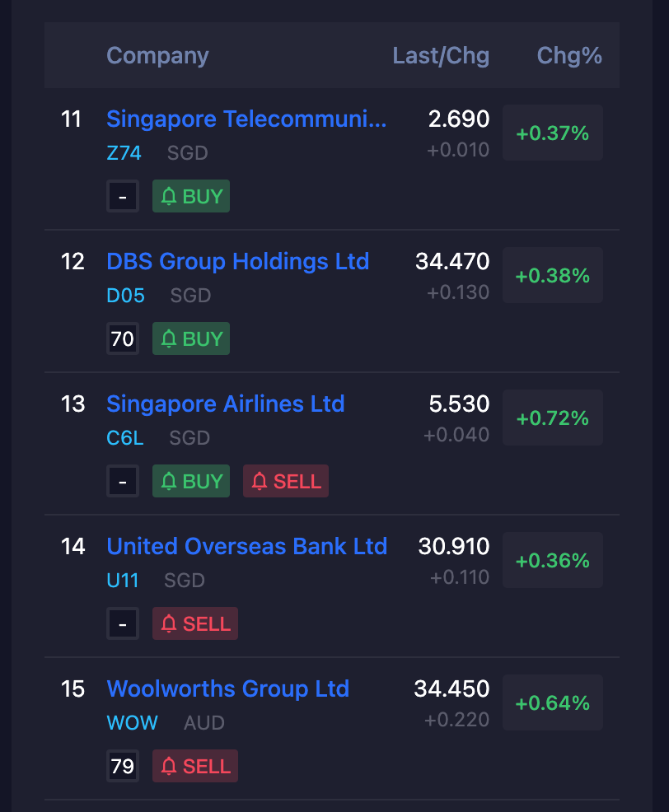669x812 pixels.
Task: Click the WOW ticker symbol
Action: point(132,722)
